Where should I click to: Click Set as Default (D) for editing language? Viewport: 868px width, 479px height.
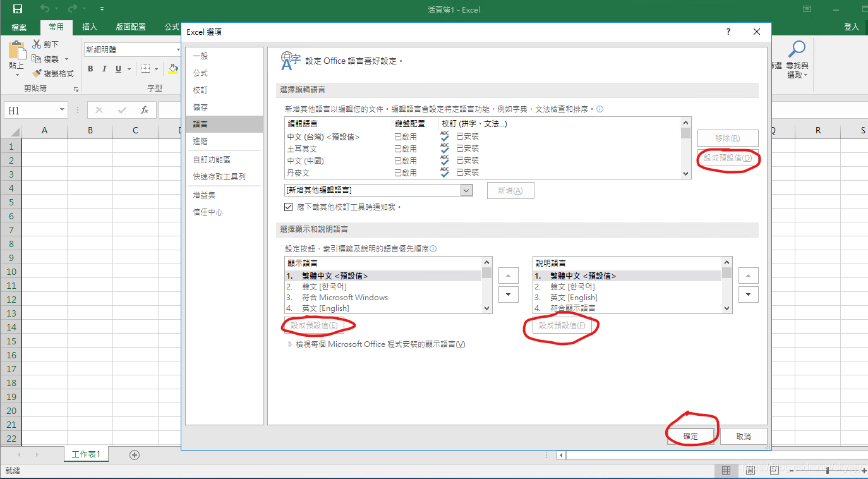pyautogui.click(x=728, y=158)
